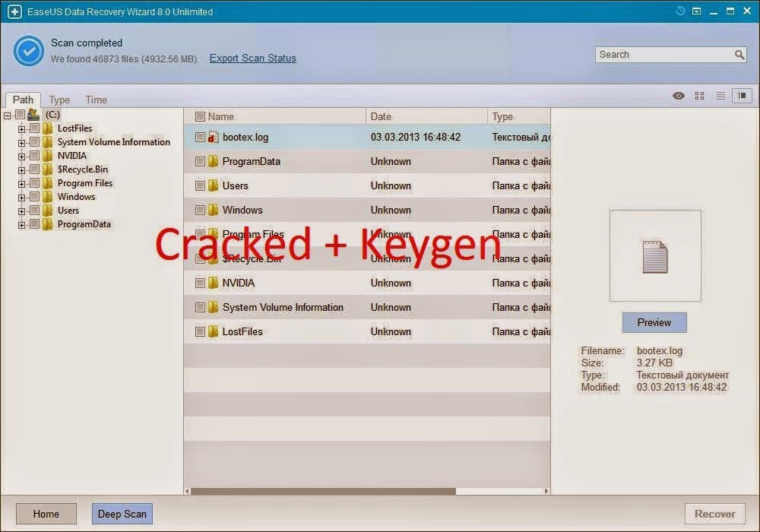Click the Home button
Viewport: 760px width, 532px height.
(x=46, y=514)
